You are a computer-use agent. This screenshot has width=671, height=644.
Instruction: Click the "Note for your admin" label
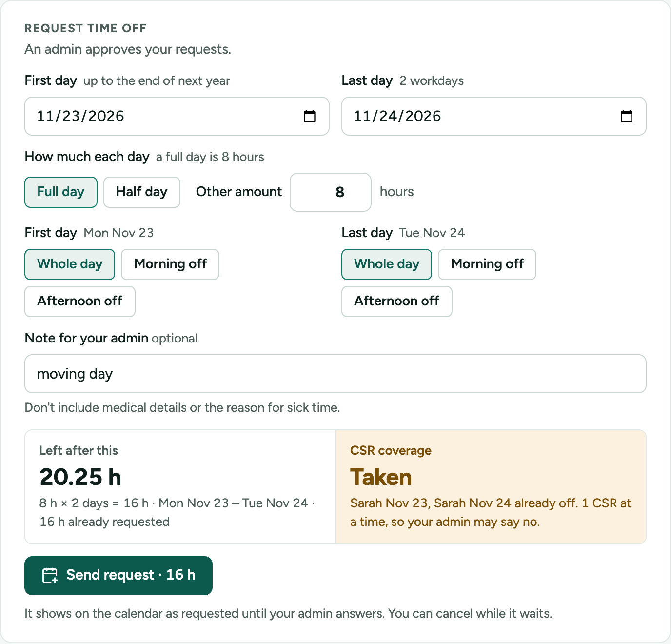[x=87, y=338]
